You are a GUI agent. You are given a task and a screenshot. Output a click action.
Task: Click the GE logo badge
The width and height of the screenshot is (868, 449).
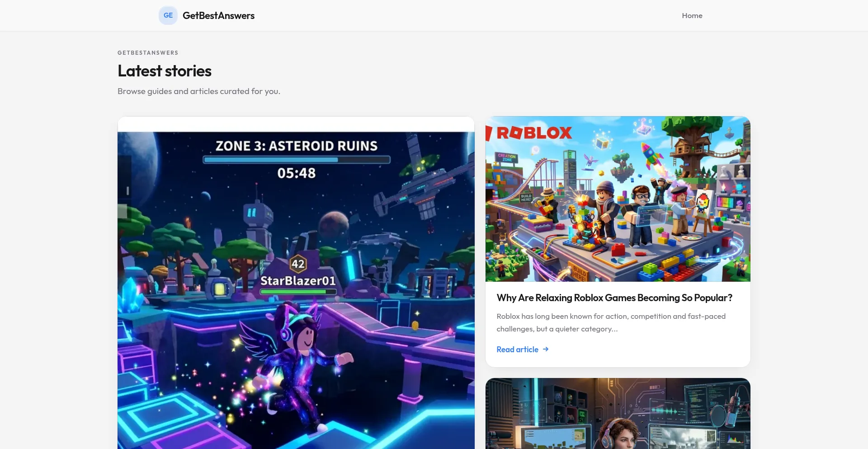coord(168,15)
